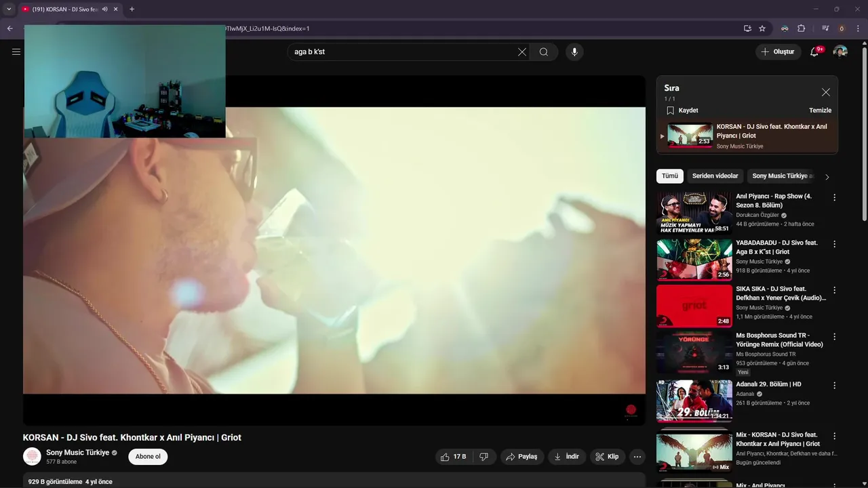Open Mix - KORSAN playlist thumbnail
868x488 pixels.
[694, 451]
